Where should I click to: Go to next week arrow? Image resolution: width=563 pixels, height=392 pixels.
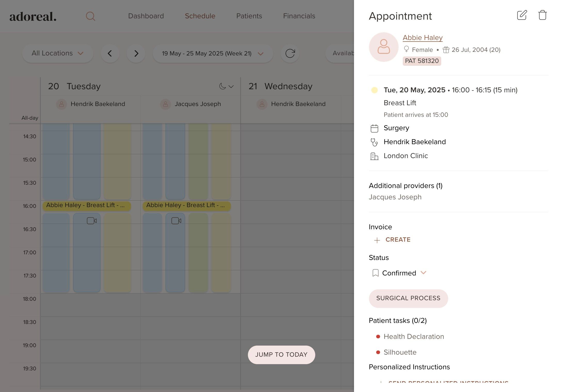tap(136, 53)
